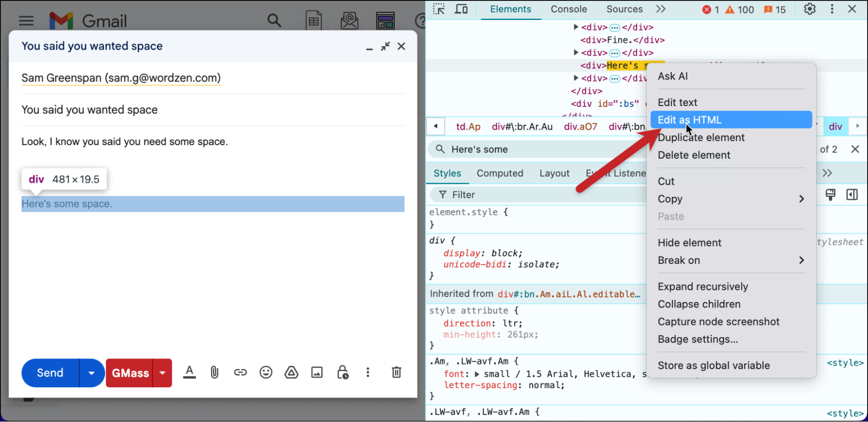Insert emoji using the smiley icon
This screenshot has height=422, width=868.
pyautogui.click(x=266, y=372)
